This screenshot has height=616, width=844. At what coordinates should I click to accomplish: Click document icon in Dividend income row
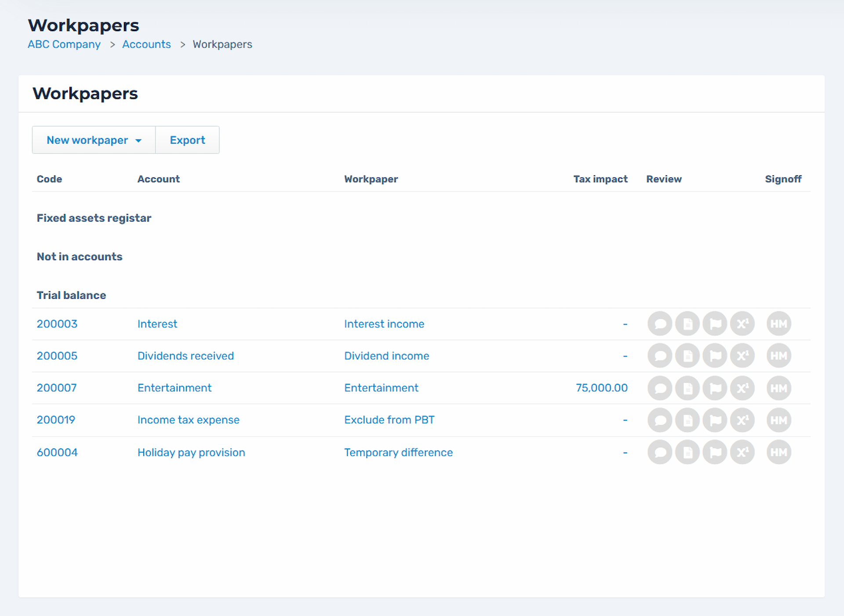[688, 356]
